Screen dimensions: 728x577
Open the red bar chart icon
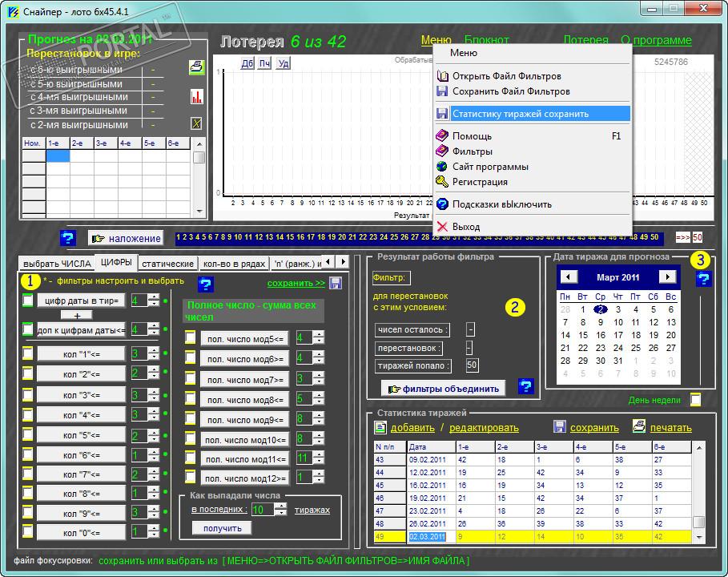(196, 97)
